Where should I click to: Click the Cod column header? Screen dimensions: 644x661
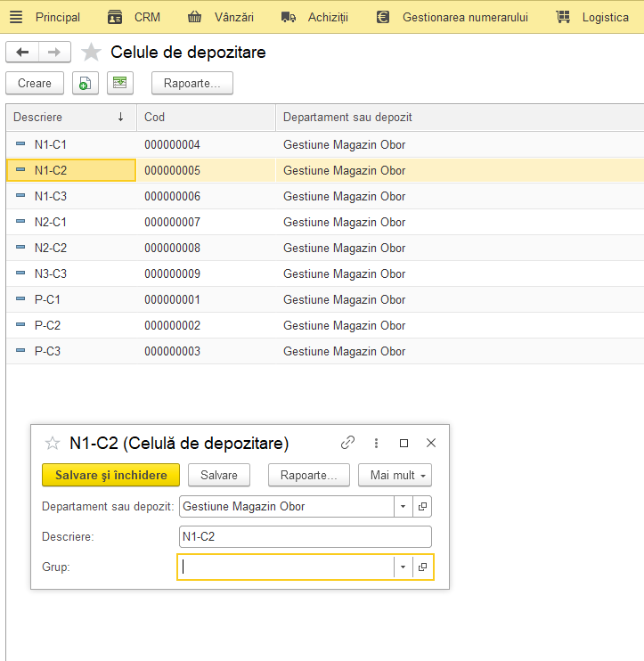pyautogui.click(x=206, y=118)
